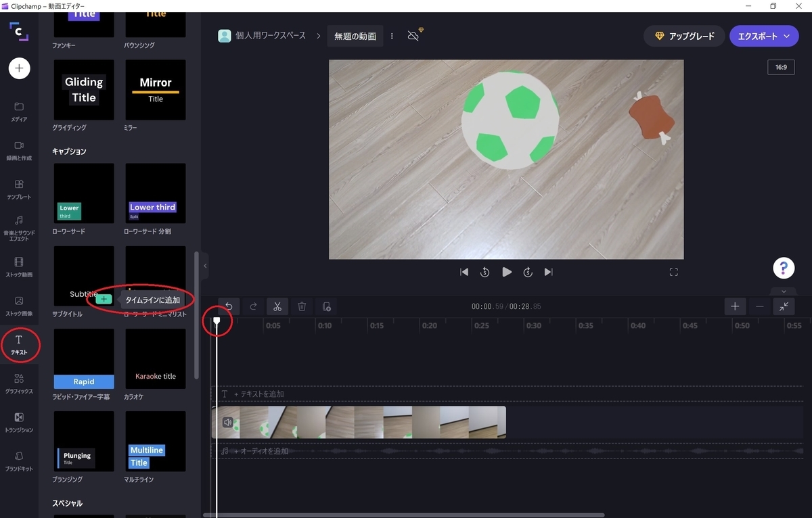Select the テキスト sidebar tab
The width and height of the screenshot is (812, 518).
(19, 344)
